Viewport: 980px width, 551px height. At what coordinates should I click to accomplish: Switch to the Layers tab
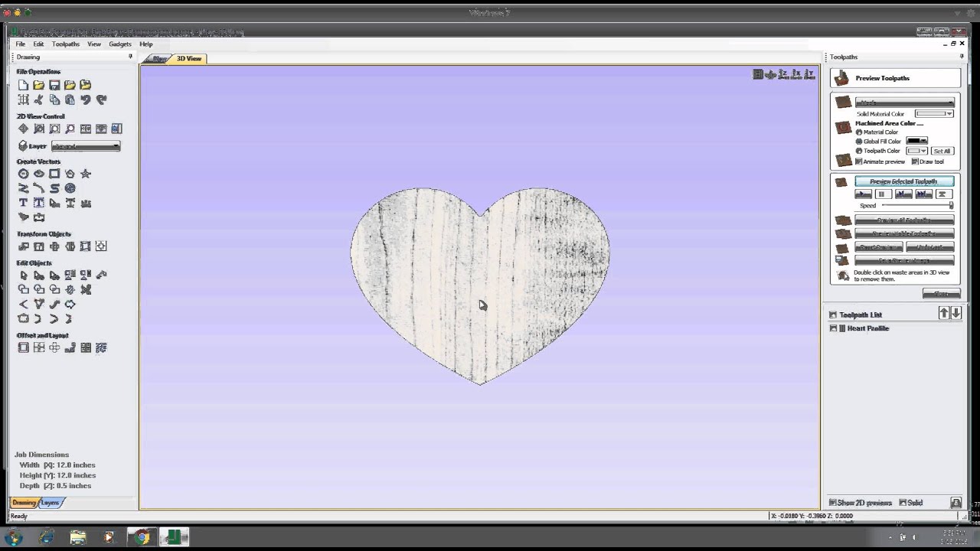[51, 503]
